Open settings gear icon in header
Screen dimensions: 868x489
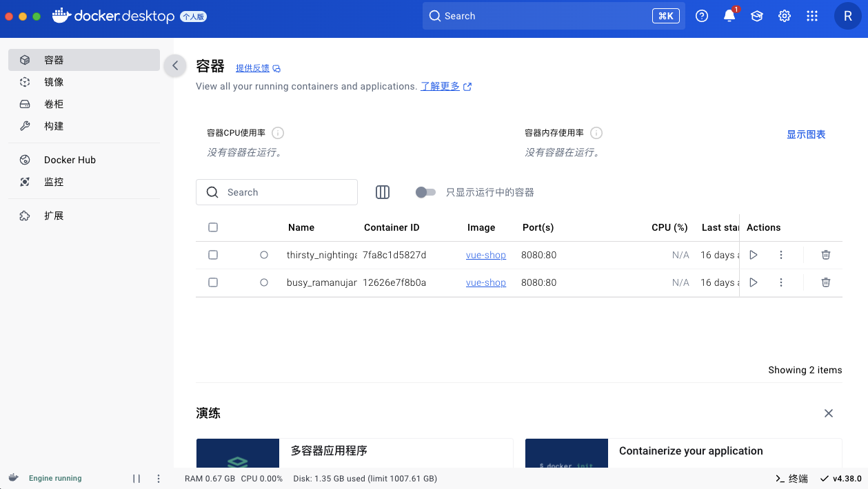(x=784, y=17)
